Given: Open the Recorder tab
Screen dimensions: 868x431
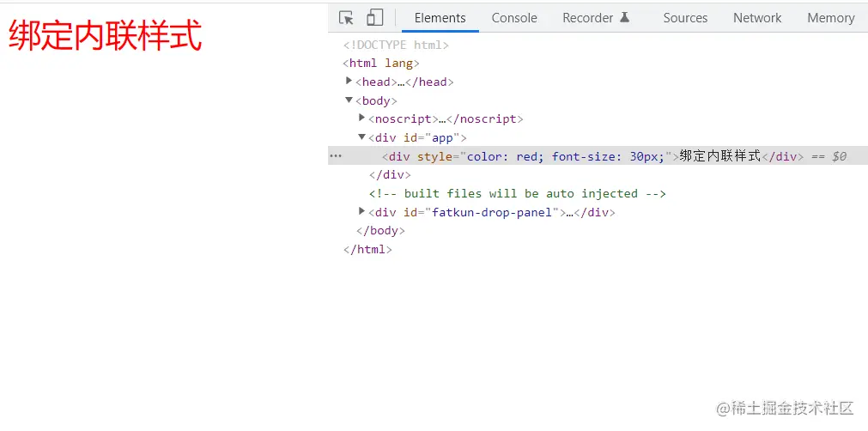Looking at the screenshot, I should coord(588,18).
